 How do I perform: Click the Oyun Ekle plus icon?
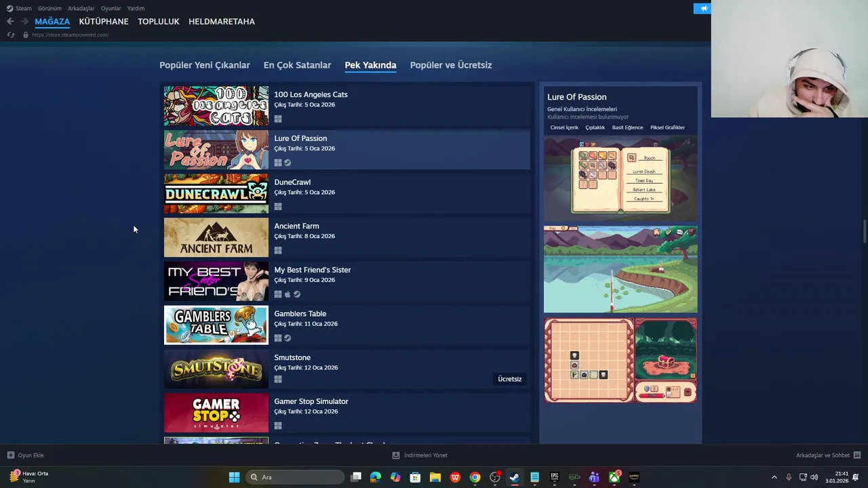coord(10,455)
